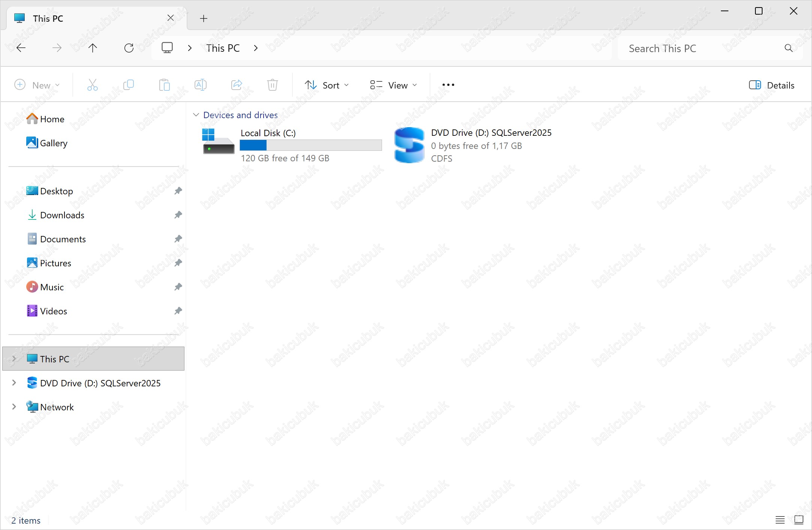Click the Refresh icon in navigation bar
This screenshot has height=530, width=812.
click(129, 48)
